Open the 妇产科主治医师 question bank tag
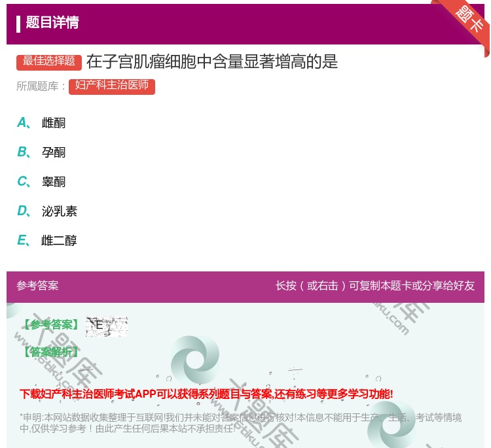The width and height of the screenshot is (491, 448). point(112,86)
